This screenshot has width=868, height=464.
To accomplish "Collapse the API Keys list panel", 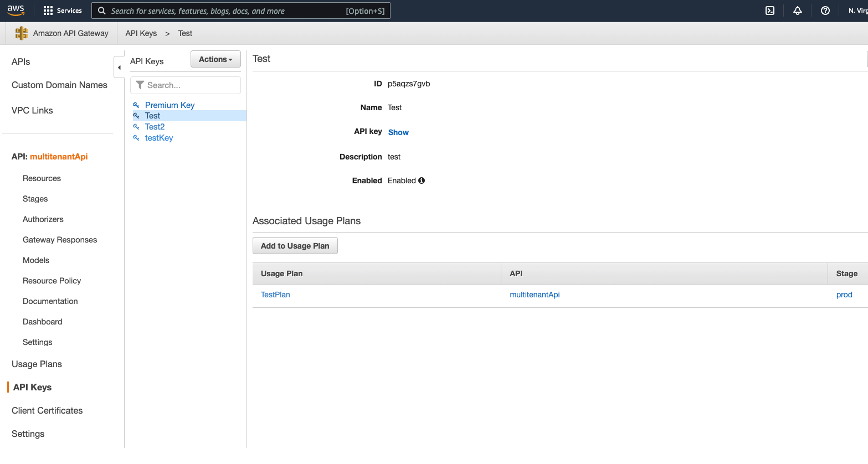I will 120,67.
